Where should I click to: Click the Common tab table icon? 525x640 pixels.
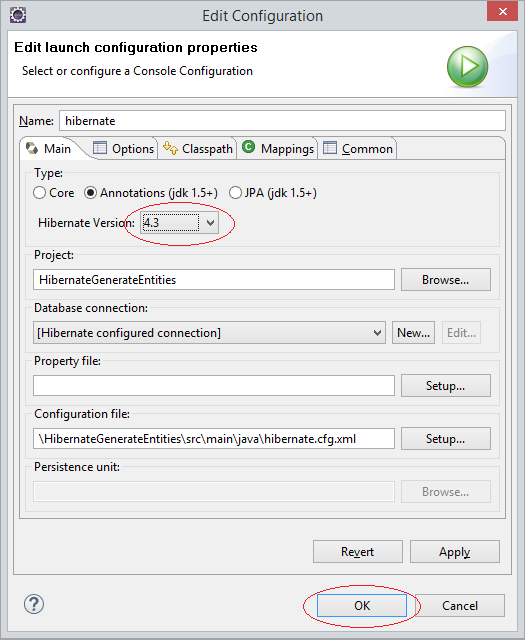(x=330, y=147)
